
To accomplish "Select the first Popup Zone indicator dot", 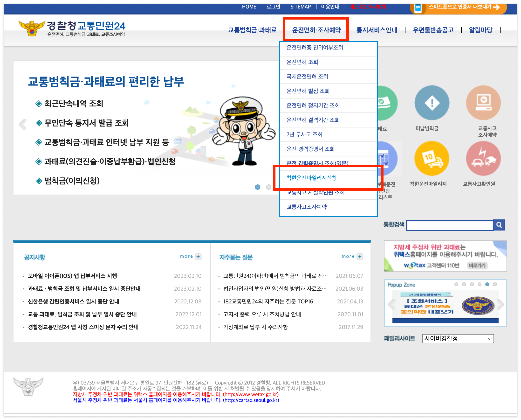I will pyautogui.click(x=456, y=285).
